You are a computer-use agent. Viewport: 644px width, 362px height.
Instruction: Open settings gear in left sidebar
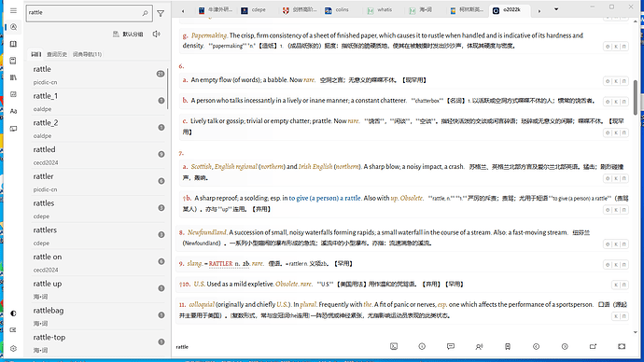[13, 348]
